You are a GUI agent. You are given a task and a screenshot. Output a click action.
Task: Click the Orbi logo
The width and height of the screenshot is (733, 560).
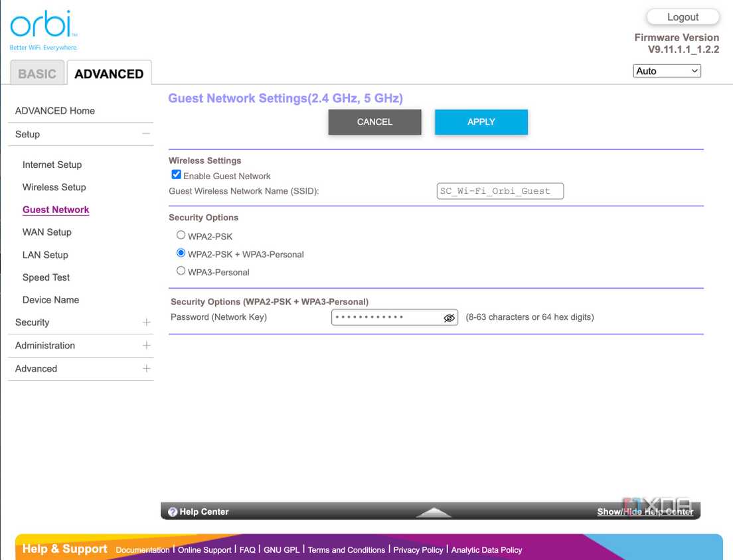tap(43, 29)
